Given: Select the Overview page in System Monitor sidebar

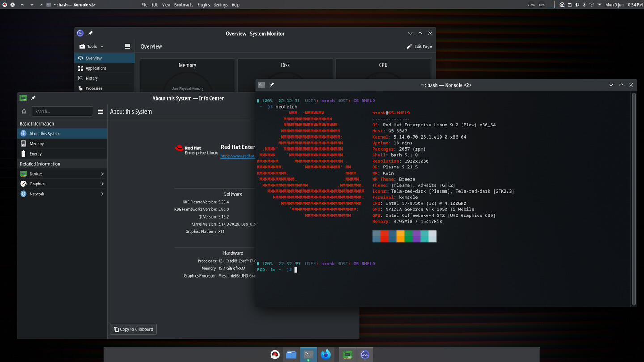Looking at the screenshot, I should coord(104,58).
